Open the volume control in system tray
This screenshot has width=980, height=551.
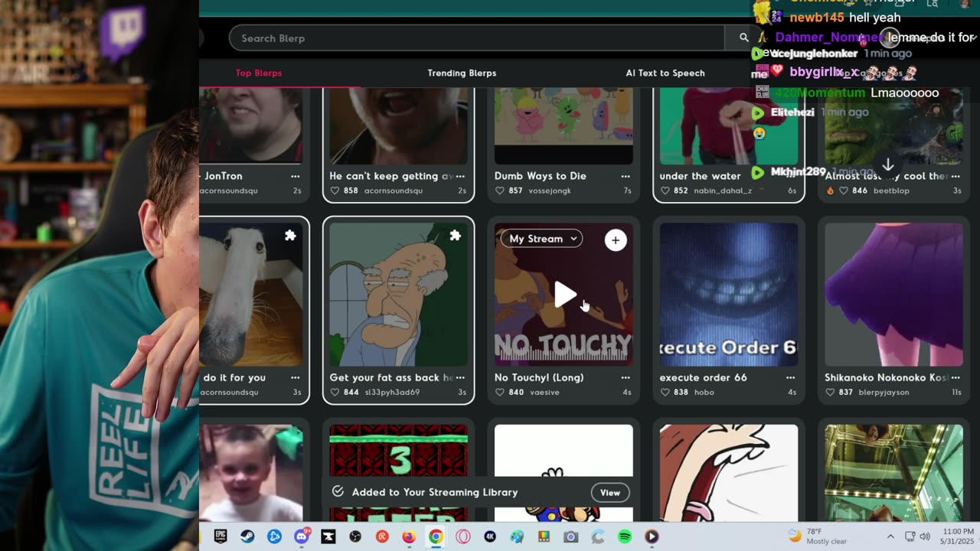pos(924,536)
